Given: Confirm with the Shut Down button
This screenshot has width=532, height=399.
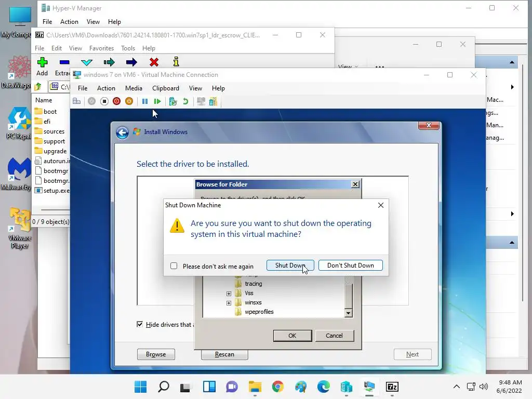Looking at the screenshot, I should (290, 265).
